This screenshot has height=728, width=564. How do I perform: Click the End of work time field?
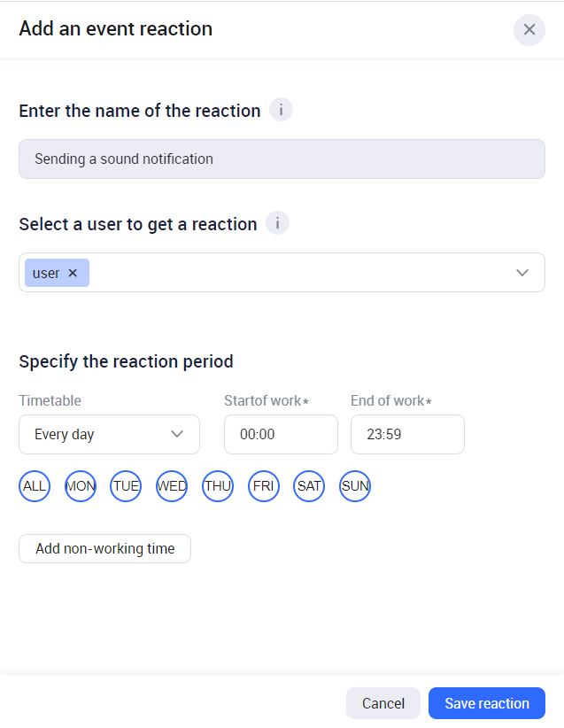click(407, 435)
